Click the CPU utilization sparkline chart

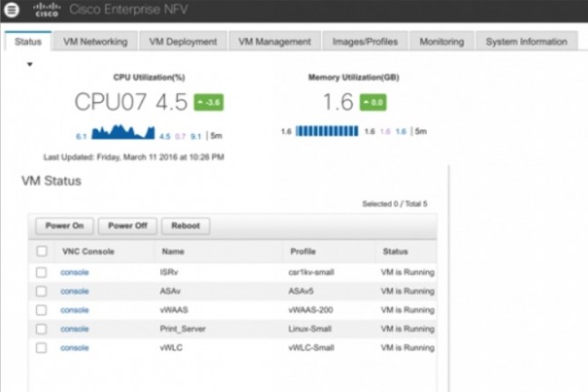pos(123,132)
